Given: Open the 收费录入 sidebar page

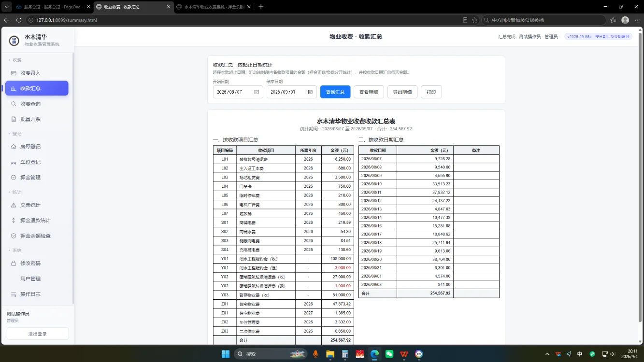Looking at the screenshot, I should point(37,73).
